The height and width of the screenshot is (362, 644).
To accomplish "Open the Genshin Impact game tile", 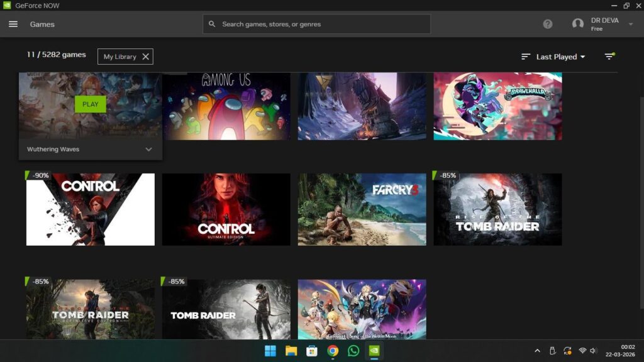I will click(362, 309).
